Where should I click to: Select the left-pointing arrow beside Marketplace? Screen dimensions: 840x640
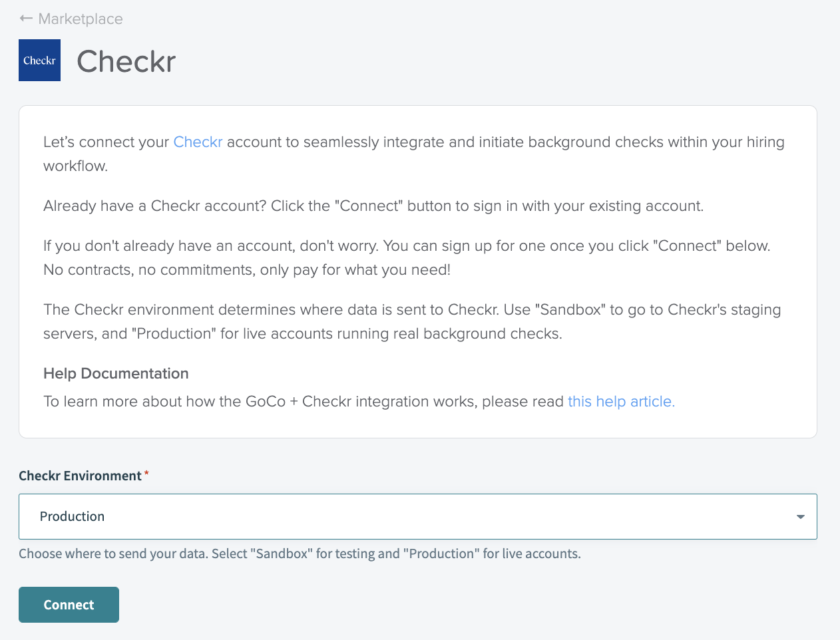(x=25, y=19)
